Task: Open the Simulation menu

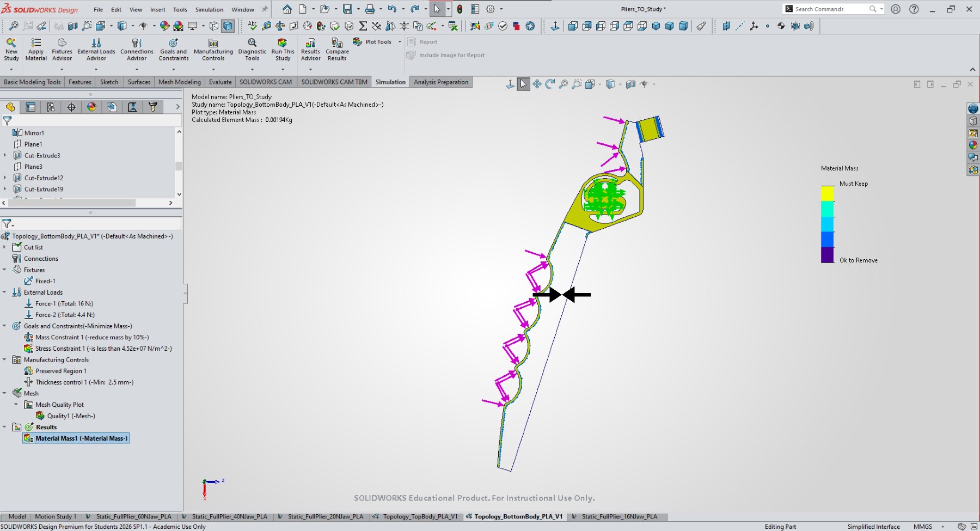Action: click(x=209, y=9)
